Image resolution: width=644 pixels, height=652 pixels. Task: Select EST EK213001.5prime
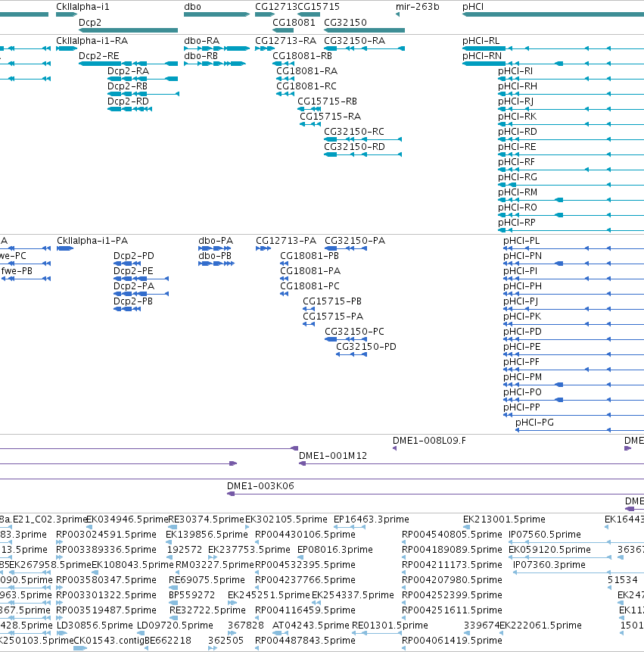[504, 519]
